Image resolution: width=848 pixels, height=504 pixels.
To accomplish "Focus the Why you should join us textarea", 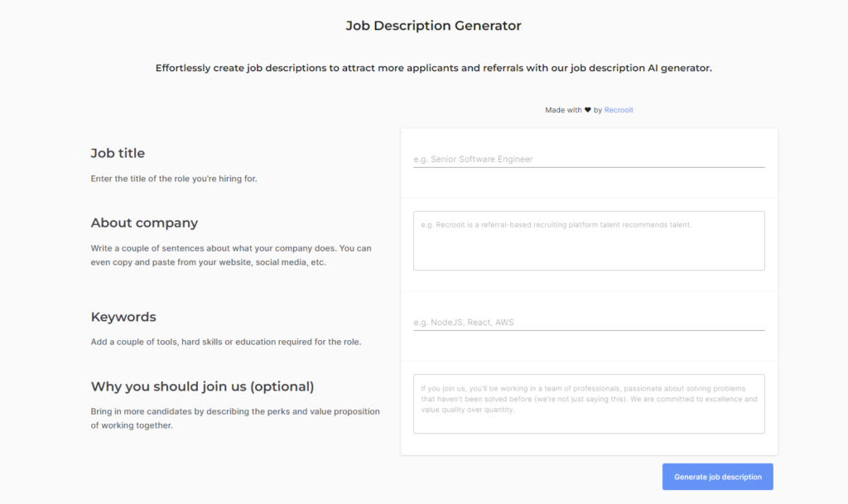I will tap(589, 404).
